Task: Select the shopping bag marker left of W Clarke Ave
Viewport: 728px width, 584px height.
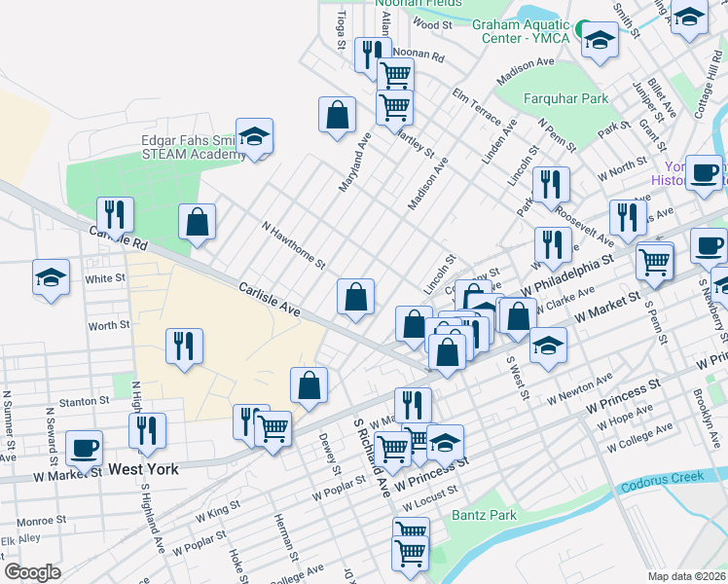Action: click(x=518, y=316)
